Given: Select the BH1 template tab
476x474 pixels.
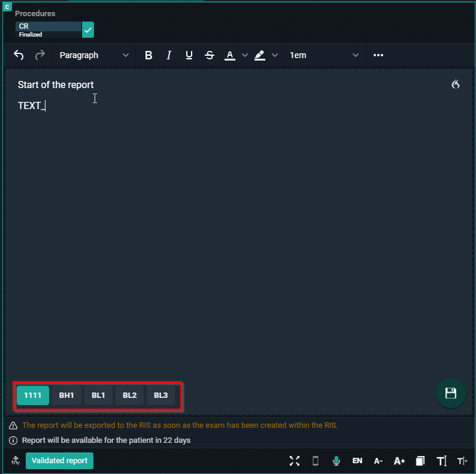Looking at the screenshot, I should click(66, 395).
